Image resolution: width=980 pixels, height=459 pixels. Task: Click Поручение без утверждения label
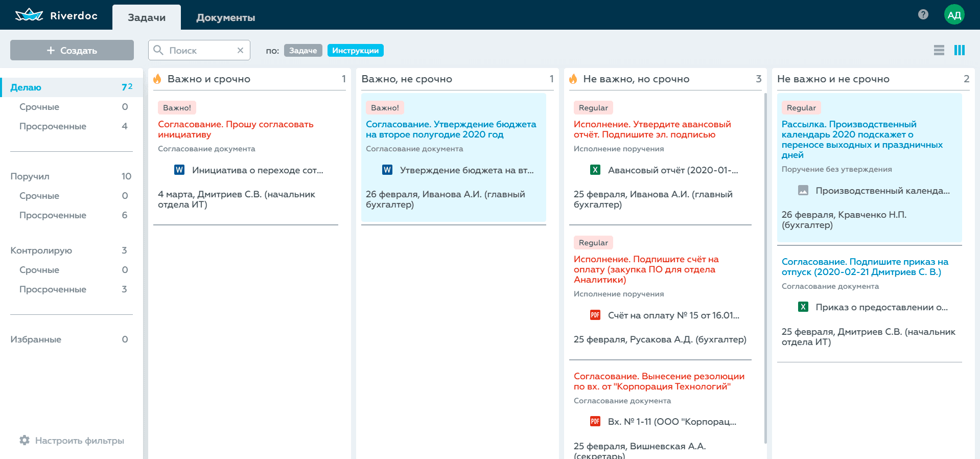[836, 169]
